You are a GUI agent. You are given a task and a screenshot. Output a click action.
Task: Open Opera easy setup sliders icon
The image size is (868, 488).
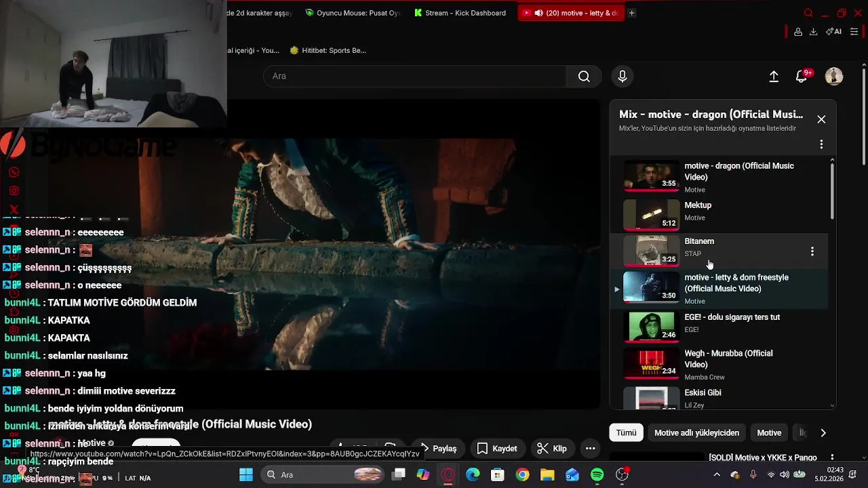point(854,32)
